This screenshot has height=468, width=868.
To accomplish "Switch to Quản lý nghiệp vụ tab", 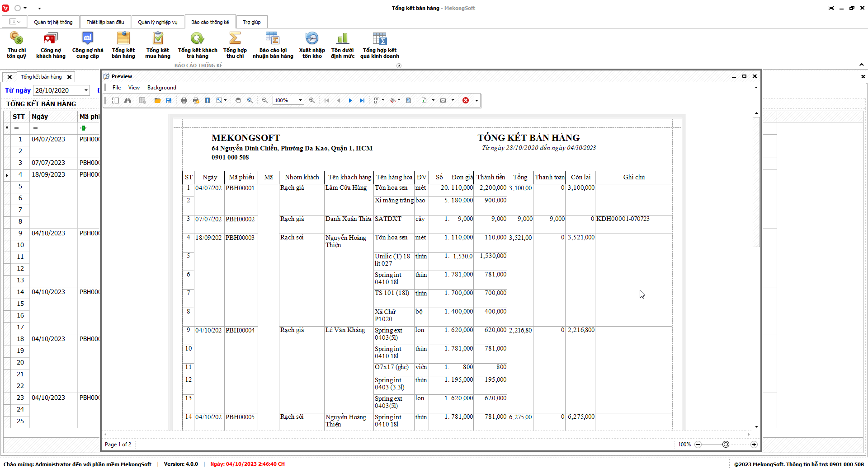I will [157, 22].
